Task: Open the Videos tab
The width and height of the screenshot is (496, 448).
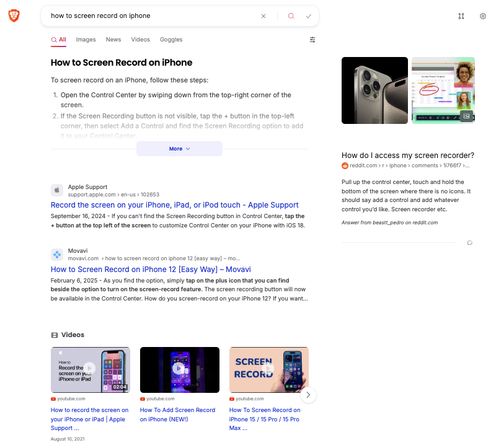Action: coord(140,40)
